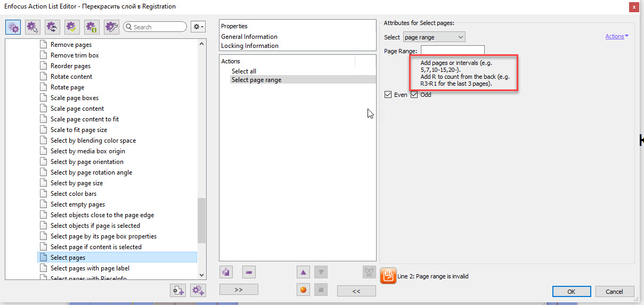This screenshot has width=644, height=305.
Task: Select 'Select objects close to the page edge'
Action: click(102, 215)
